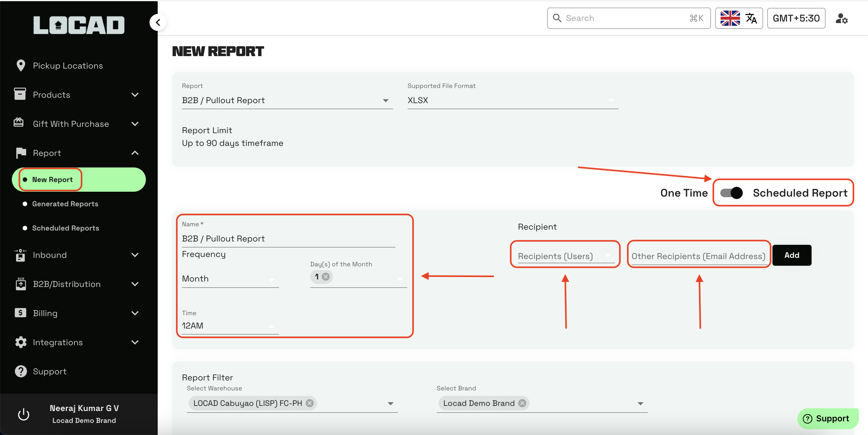Image resolution: width=868 pixels, height=435 pixels.
Task: Toggle the One Time / Scheduled Report switch
Action: tap(731, 193)
